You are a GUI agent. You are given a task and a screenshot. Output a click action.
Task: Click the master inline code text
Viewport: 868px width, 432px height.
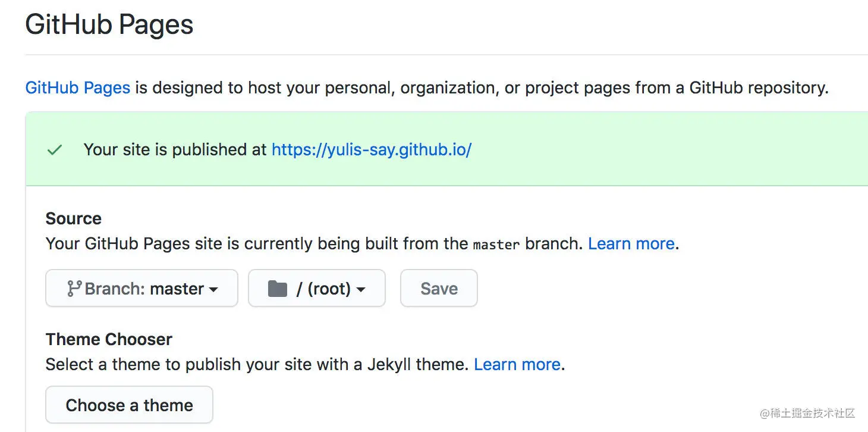click(496, 244)
